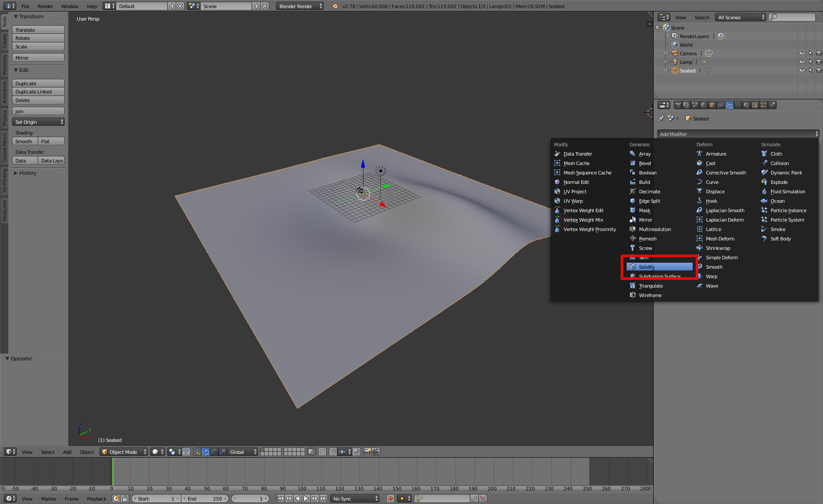
Task: Click the play animation button
Action: click(306, 498)
